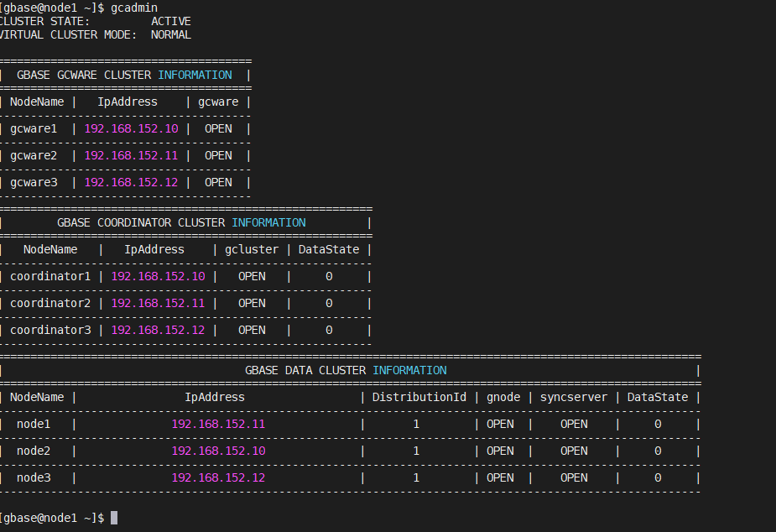Click DataState 0 in node3 row
Image resolution: width=776 pixels, height=532 pixels.
click(x=658, y=477)
